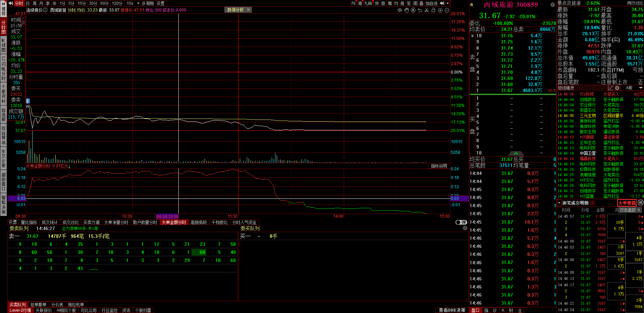Viewport: 644px width, 313px height.
Task: Toggle the chart lock icon
Action: (433, 10)
